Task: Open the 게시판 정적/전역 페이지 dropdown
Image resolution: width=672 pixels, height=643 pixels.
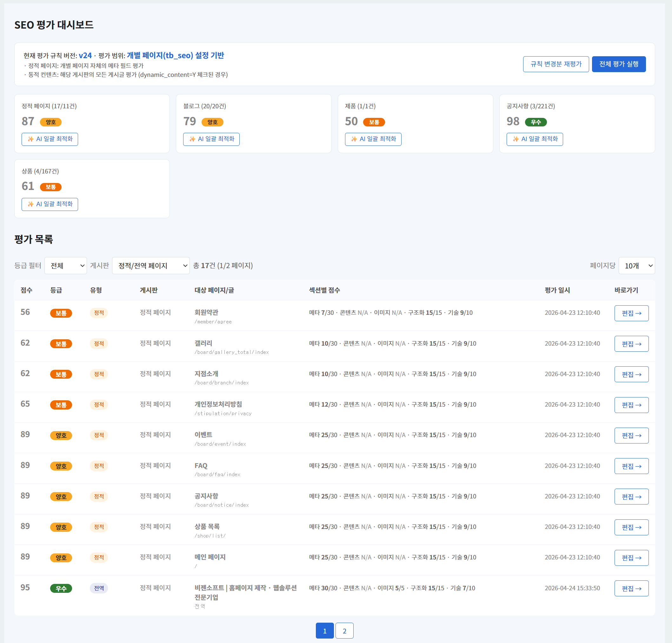Action: [151, 266]
